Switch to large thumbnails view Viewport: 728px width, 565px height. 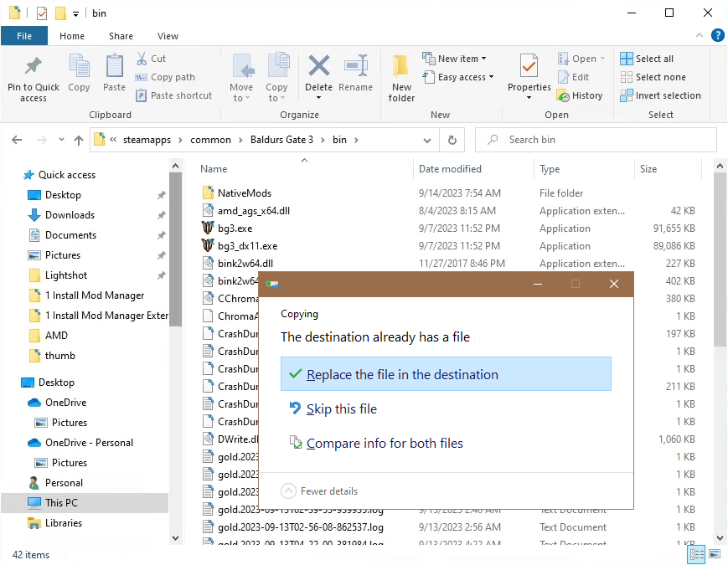pos(714,554)
